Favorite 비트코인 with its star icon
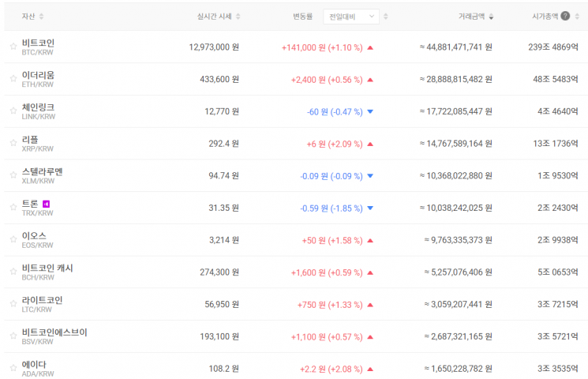 tap(13, 46)
